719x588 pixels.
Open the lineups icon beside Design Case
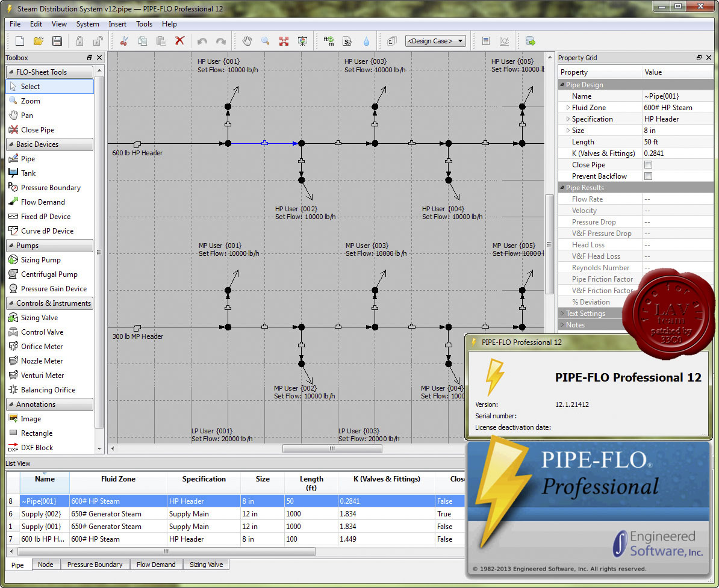click(x=391, y=42)
